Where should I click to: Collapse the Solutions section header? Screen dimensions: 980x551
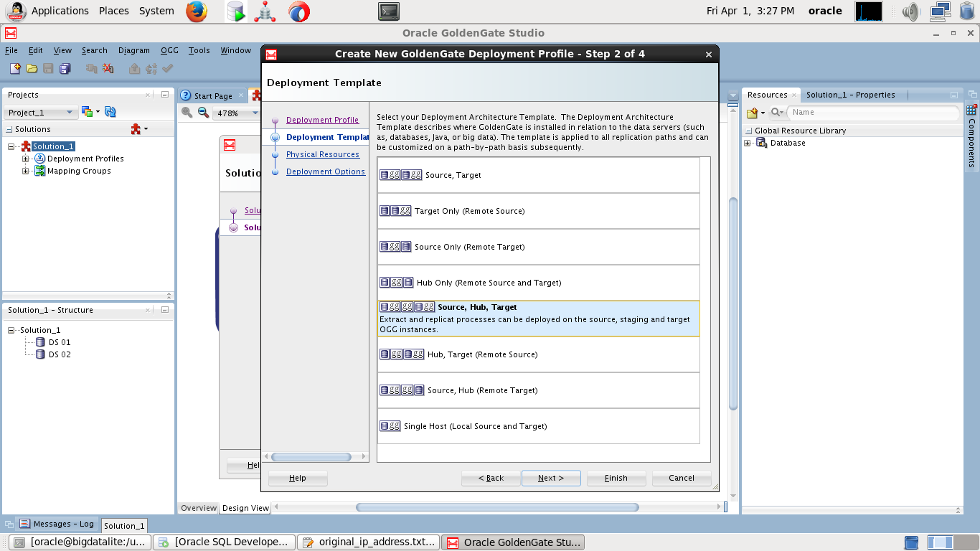click(x=9, y=129)
